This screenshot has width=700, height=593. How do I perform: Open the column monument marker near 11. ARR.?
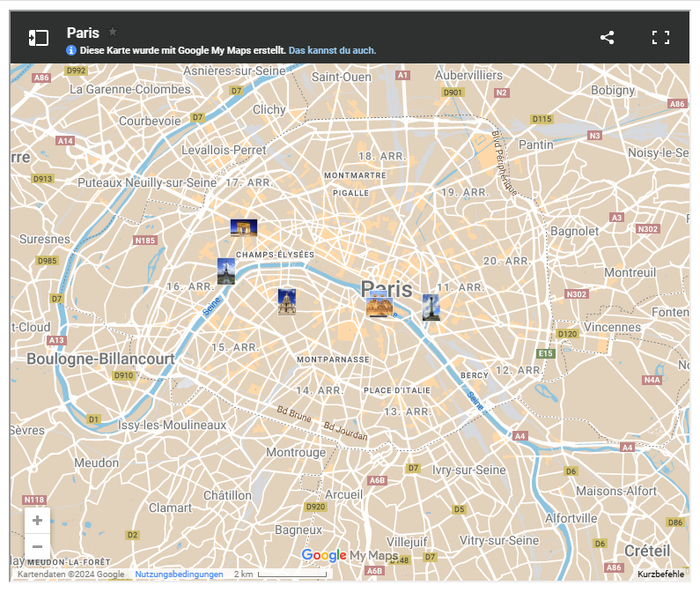coord(431,307)
